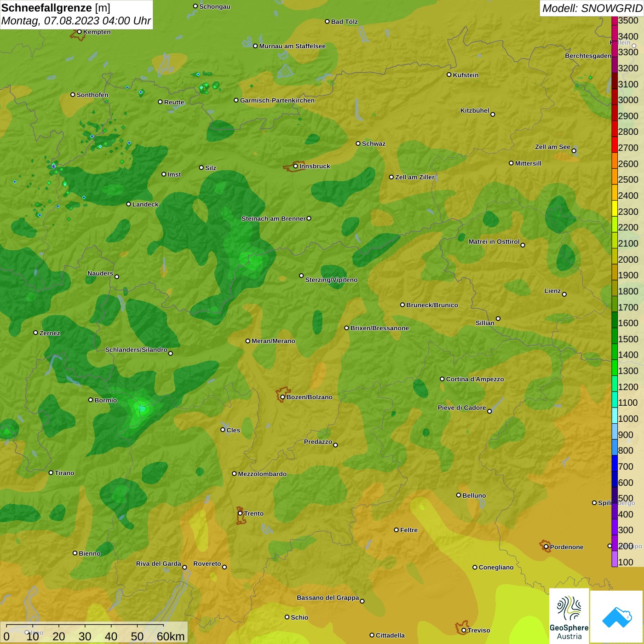Image resolution: width=644 pixels, height=644 pixels.
Task: Click the Treviso location marker
Action: coord(464,630)
